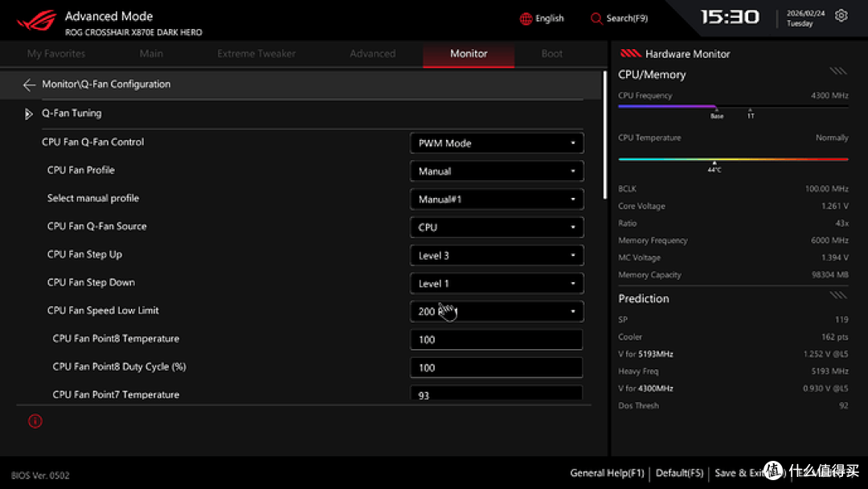The width and height of the screenshot is (868, 489).
Task: Click ROG CROSSHAIR X870E DARK HERO title
Action: click(133, 33)
